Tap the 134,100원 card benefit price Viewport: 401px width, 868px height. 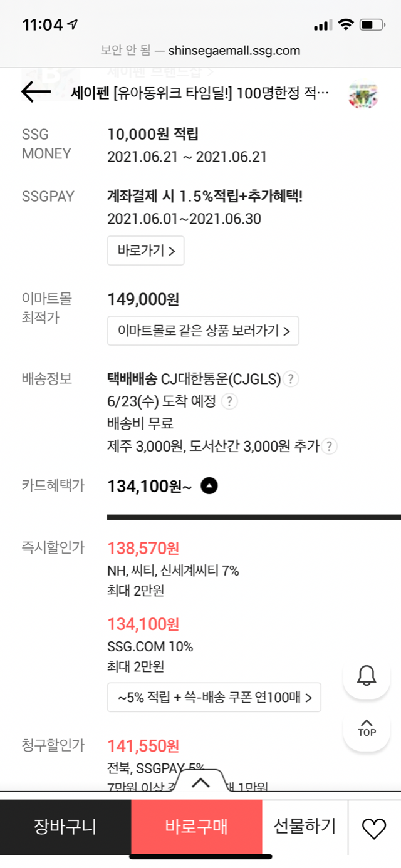click(x=150, y=485)
